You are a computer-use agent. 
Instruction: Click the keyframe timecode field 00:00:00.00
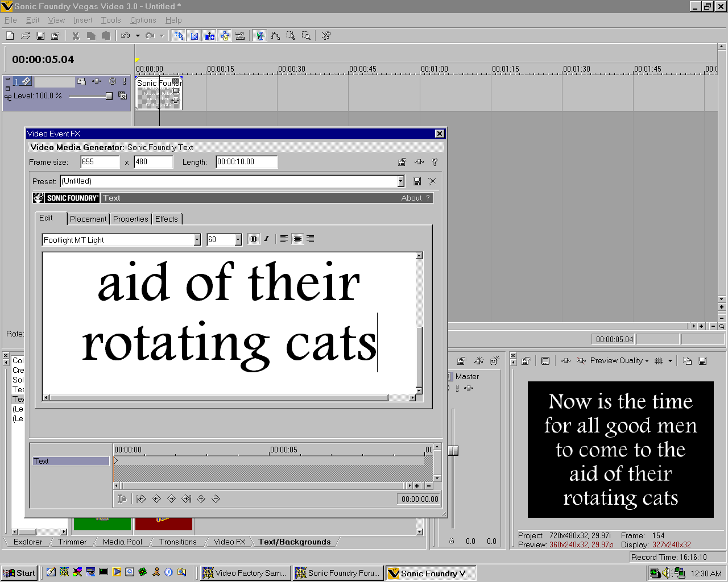click(419, 499)
